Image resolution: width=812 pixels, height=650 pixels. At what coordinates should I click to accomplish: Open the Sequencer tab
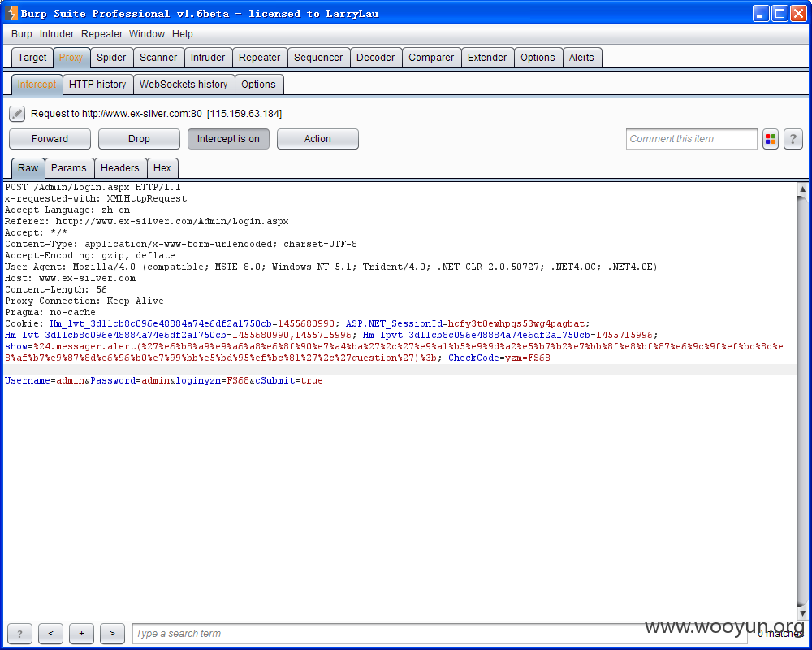click(318, 58)
